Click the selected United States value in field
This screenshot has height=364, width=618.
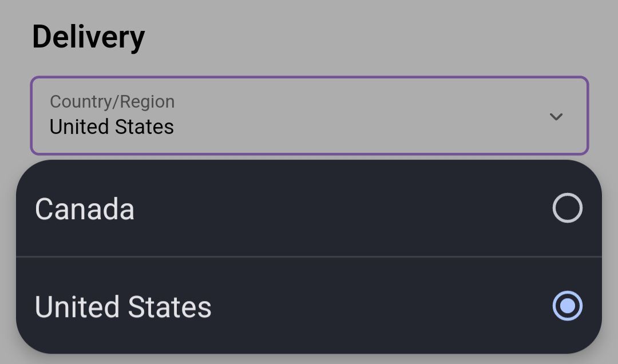112,127
